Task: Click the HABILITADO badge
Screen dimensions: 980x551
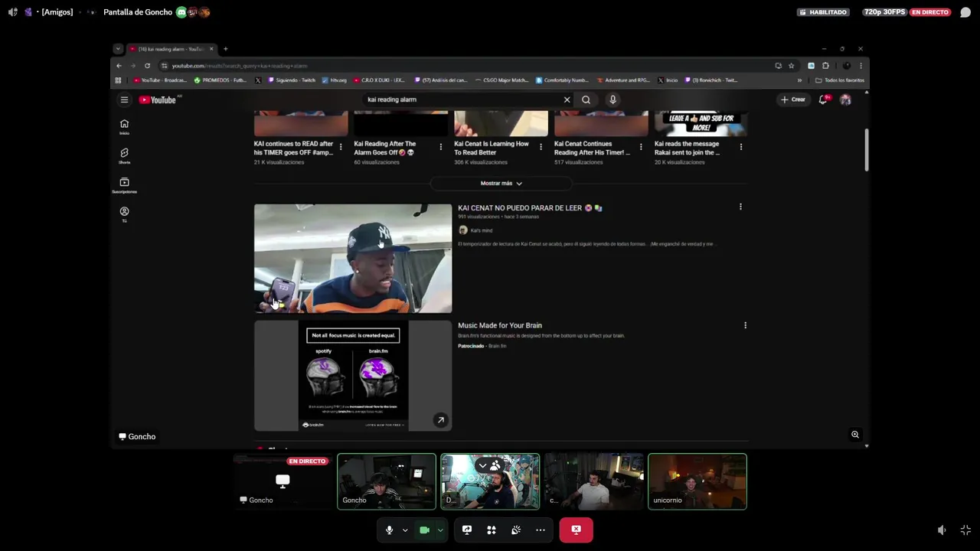Action: pos(824,12)
